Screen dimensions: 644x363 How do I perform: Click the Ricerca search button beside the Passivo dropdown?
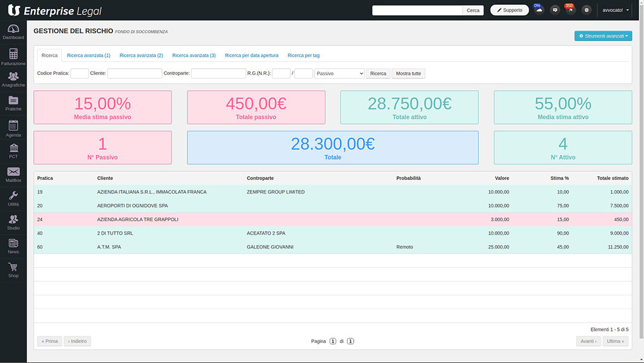[378, 74]
